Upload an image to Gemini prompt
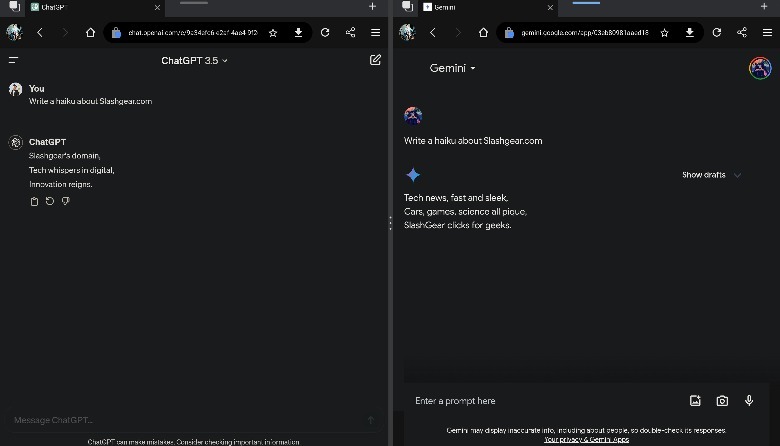Viewport: 780px width, 446px height. pyautogui.click(x=695, y=401)
